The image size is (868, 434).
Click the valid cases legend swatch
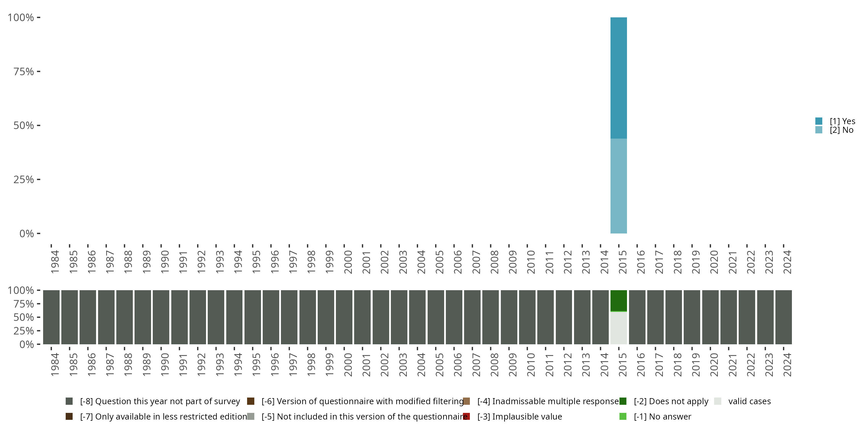718,401
